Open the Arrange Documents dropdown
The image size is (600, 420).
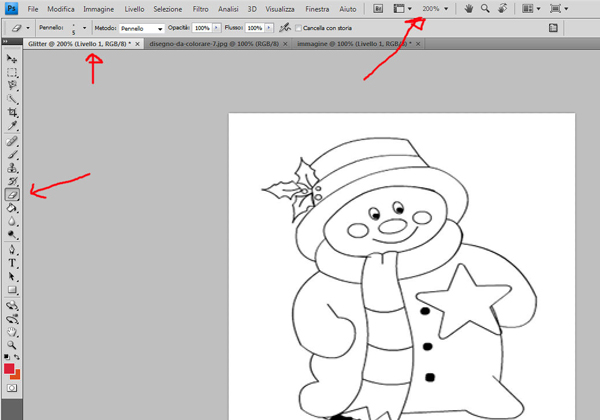(532, 8)
